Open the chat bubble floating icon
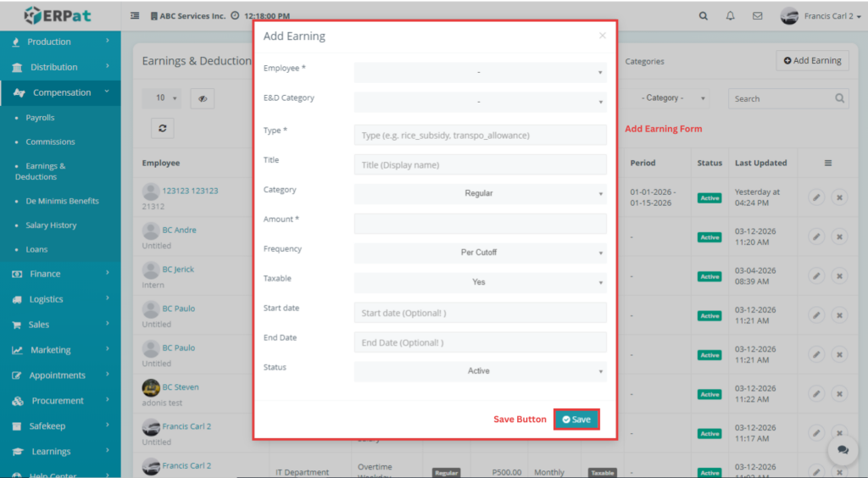Image resolution: width=868 pixels, height=478 pixels. 843,450
